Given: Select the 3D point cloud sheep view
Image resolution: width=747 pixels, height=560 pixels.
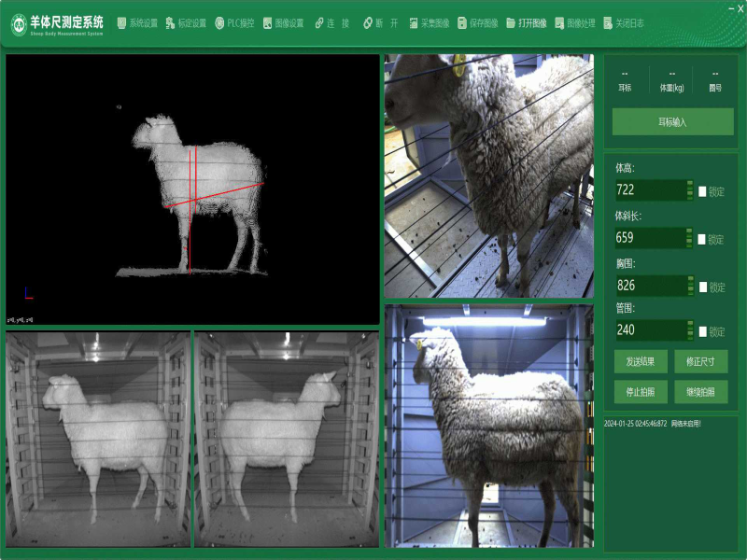Looking at the screenshot, I should (192, 189).
